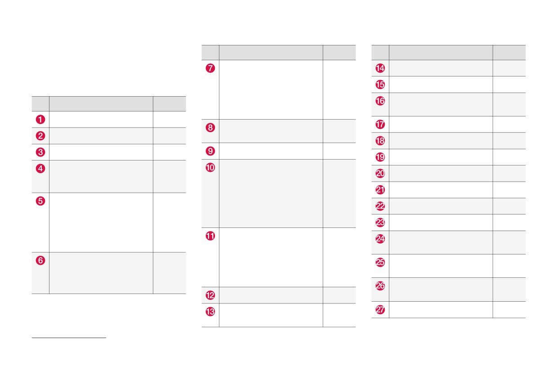Select the number 9 marker
The height and width of the screenshot is (392, 557).
[210, 151]
